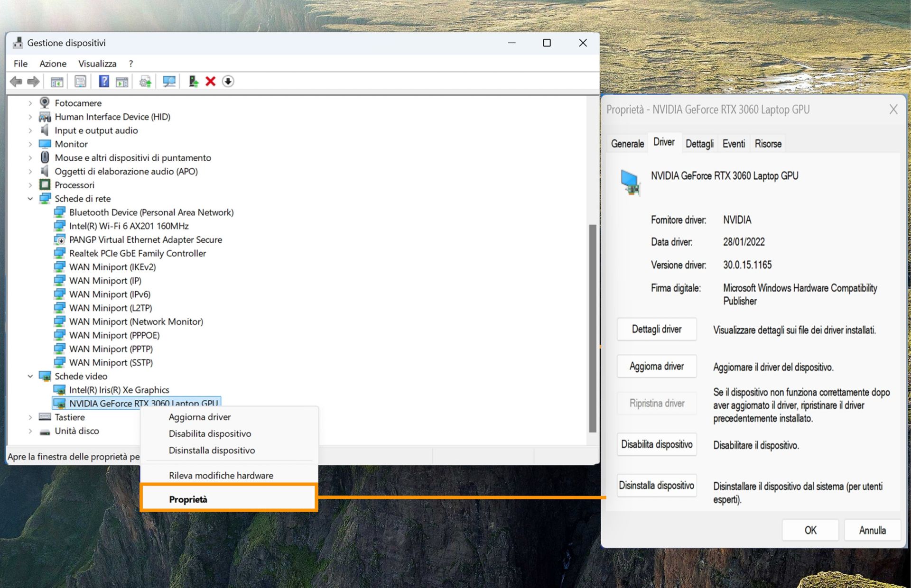The width and height of the screenshot is (911, 588).
Task: Collapse the Schede di rete category
Action: point(30,199)
